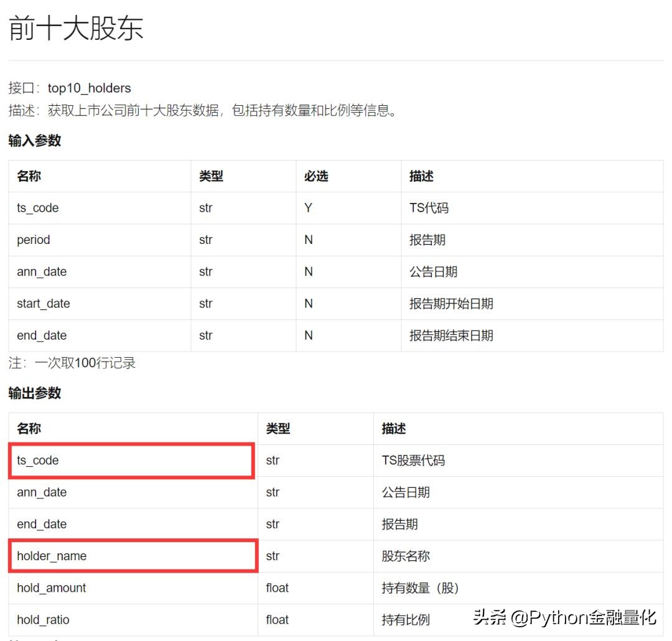Click the start_date parameter name

pyautogui.click(x=43, y=303)
